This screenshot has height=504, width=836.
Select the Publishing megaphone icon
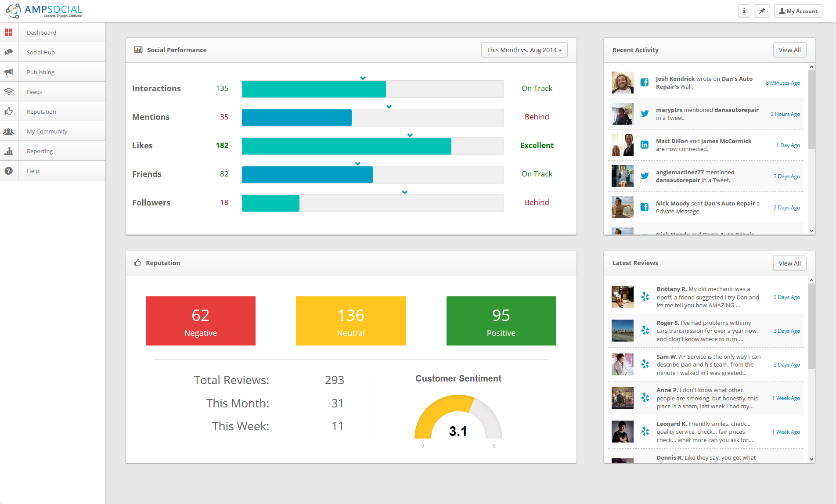pos(9,72)
